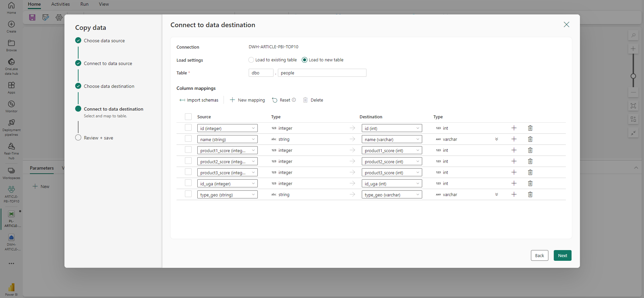Check the select-all mappings header checkbox
Screen dimensions: 644x298
188,117
